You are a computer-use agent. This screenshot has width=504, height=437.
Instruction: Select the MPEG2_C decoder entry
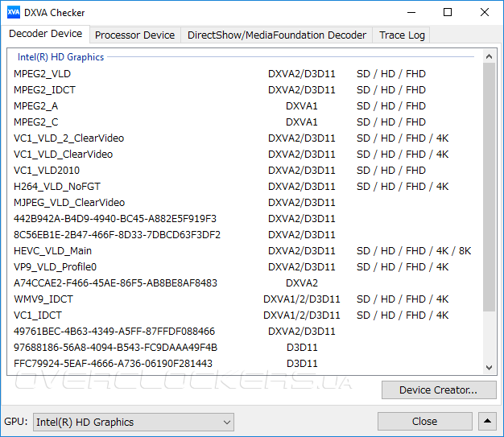(x=244, y=122)
